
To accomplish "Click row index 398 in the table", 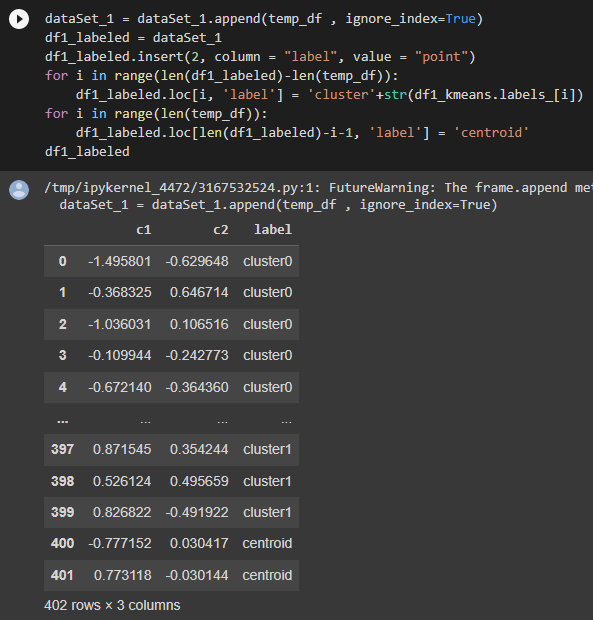I will [62, 482].
